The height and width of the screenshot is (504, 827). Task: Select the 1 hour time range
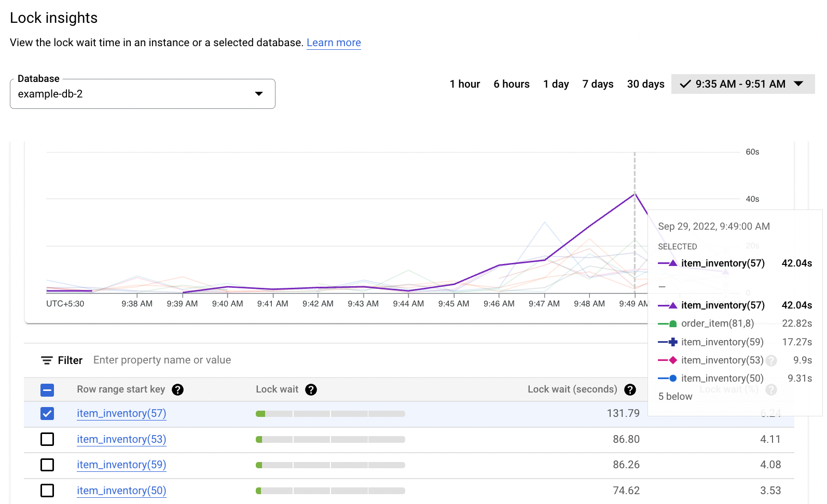(464, 84)
